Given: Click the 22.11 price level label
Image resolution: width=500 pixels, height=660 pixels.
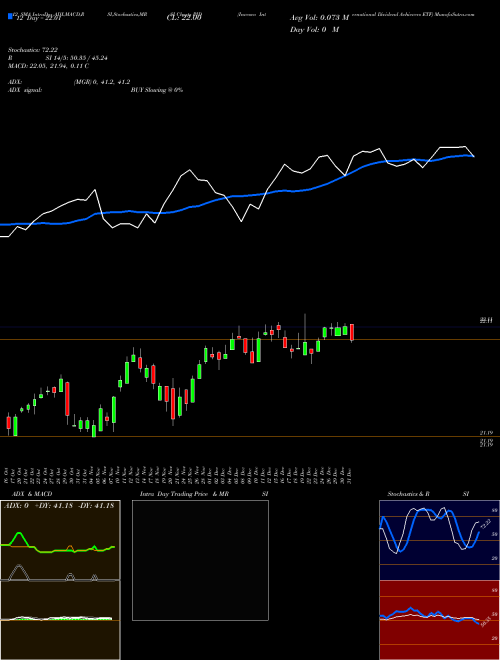Looking at the screenshot, I should [486, 321].
